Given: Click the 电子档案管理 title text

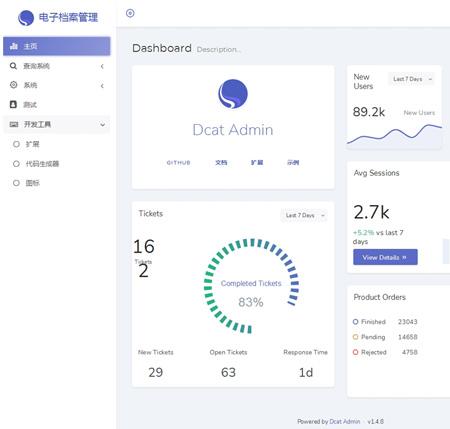Looking at the screenshot, I should click(68, 17).
